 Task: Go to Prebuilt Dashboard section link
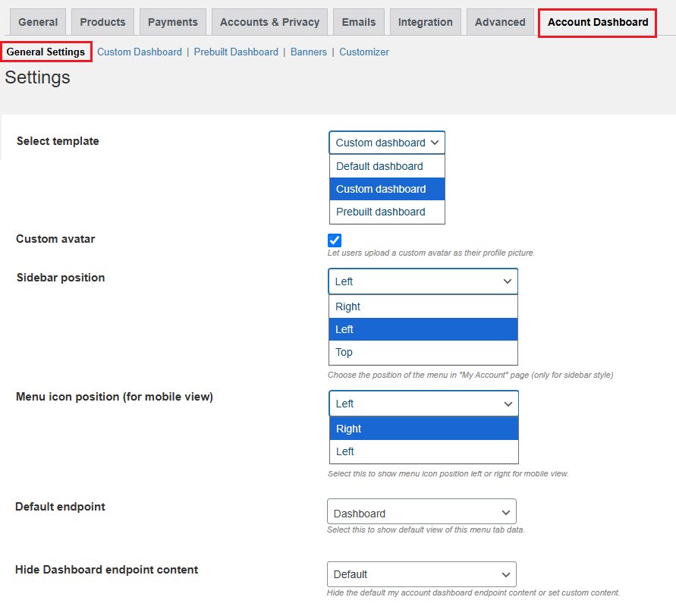click(236, 52)
